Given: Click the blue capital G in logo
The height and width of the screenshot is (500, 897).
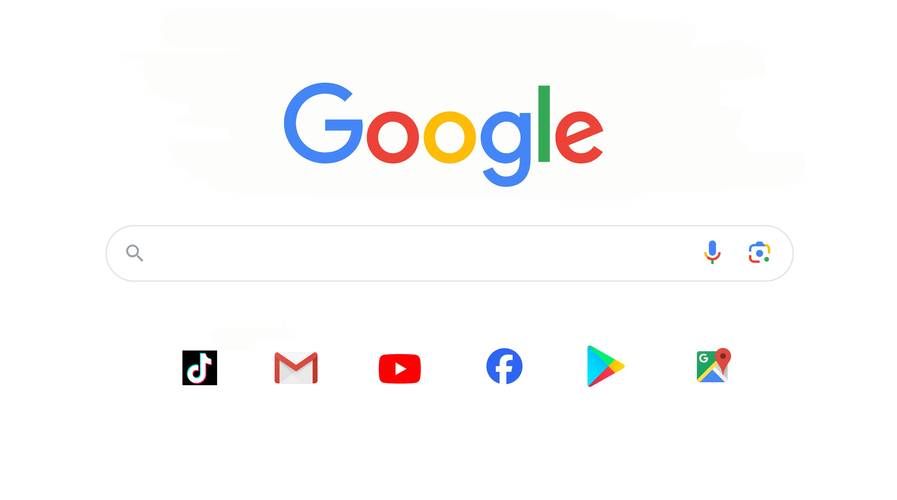Looking at the screenshot, I should pyautogui.click(x=323, y=123).
